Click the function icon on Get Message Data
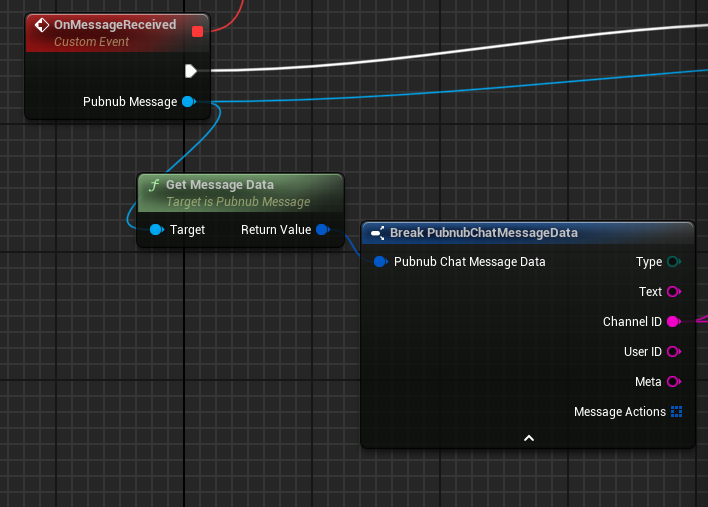This screenshot has height=507, width=708. 153,185
